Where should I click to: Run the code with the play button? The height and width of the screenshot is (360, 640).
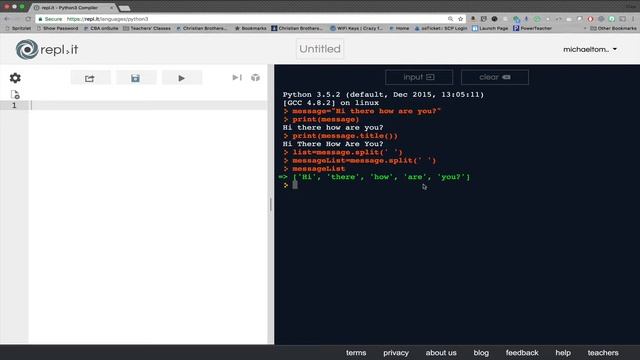tap(182, 78)
